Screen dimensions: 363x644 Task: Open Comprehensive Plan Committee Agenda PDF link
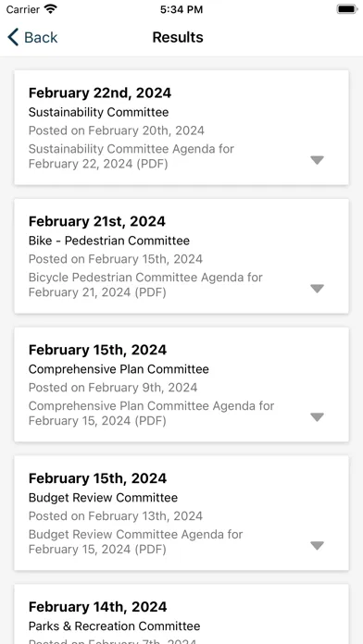point(151,414)
